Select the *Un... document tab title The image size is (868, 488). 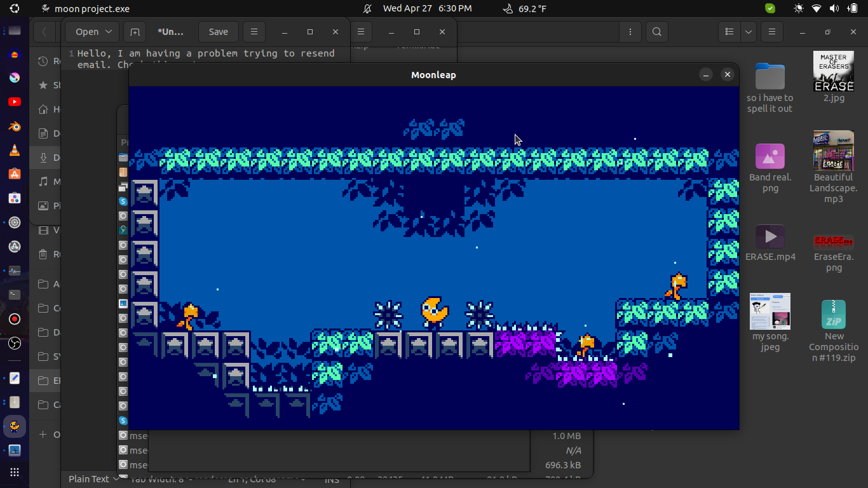click(170, 32)
